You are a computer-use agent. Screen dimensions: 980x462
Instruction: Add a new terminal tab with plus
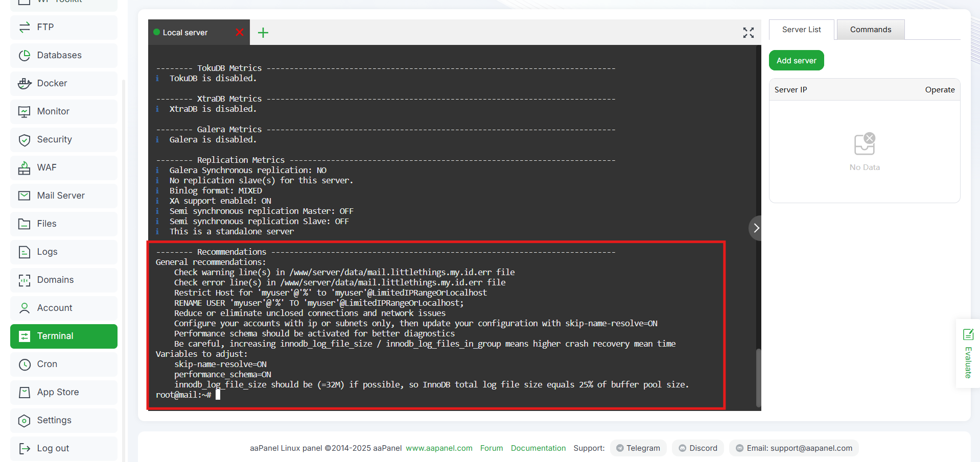tap(263, 33)
